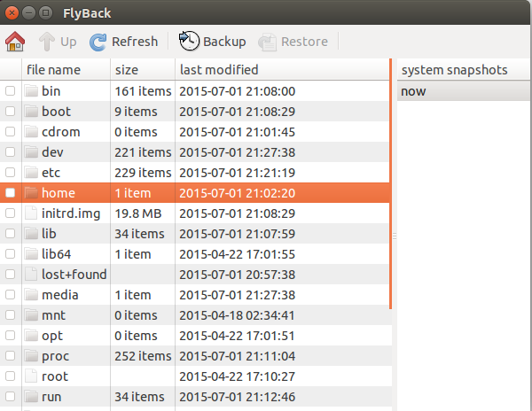Click date '2015-07-01 20:57:38'
Screen dimensions: 532x411
click(237, 275)
